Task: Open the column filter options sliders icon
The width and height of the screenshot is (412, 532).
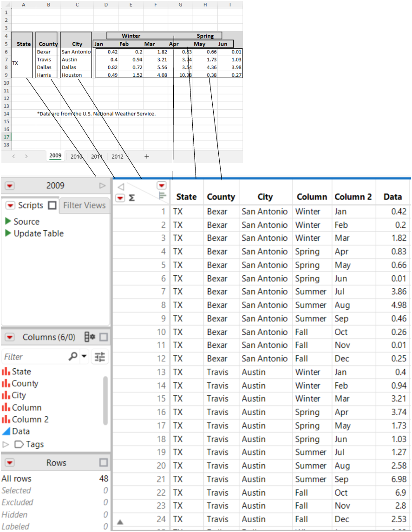Action: [x=99, y=356]
